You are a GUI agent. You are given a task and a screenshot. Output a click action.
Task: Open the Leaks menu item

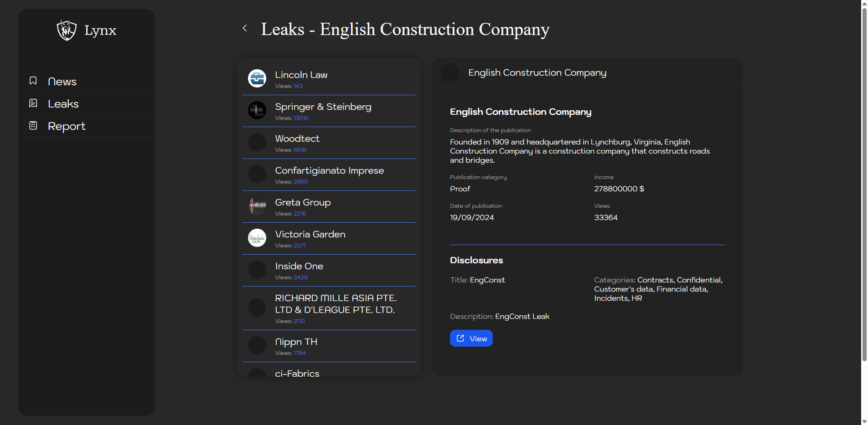click(63, 104)
